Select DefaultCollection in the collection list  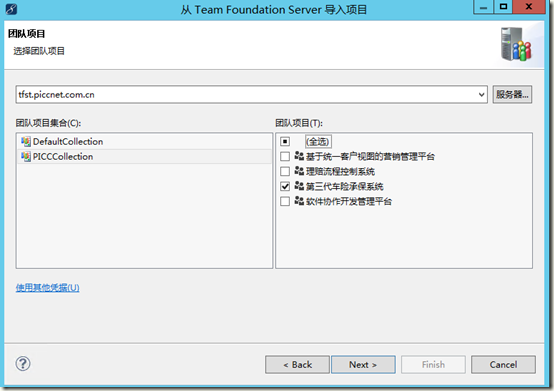pyautogui.click(x=145, y=141)
